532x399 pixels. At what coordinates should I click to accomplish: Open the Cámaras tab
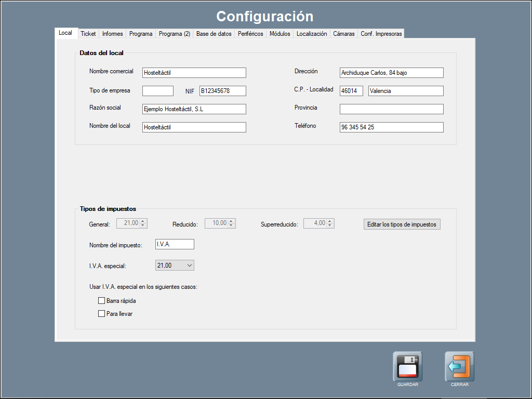[343, 34]
